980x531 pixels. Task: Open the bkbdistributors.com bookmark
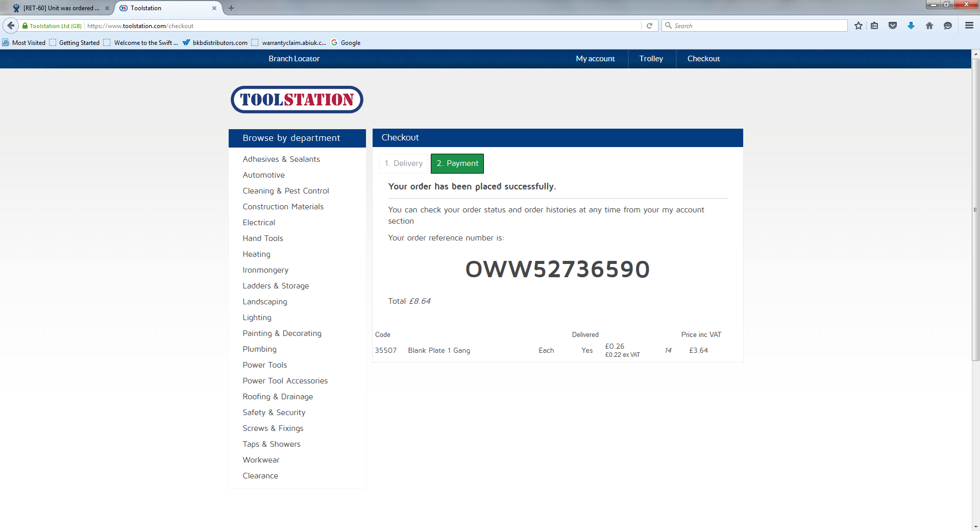215,43
